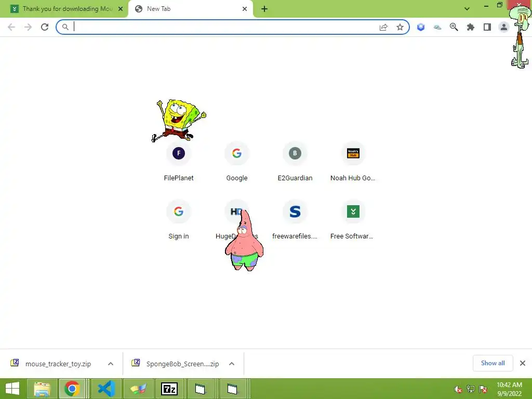Click the address bar magnifier icon

tap(65, 27)
